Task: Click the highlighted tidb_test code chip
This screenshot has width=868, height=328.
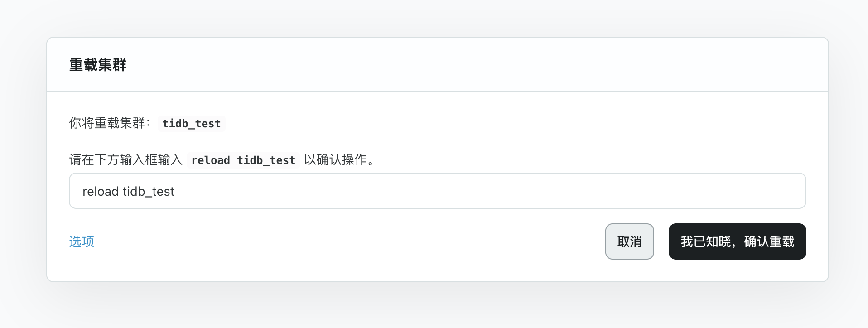Action: pyautogui.click(x=191, y=123)
